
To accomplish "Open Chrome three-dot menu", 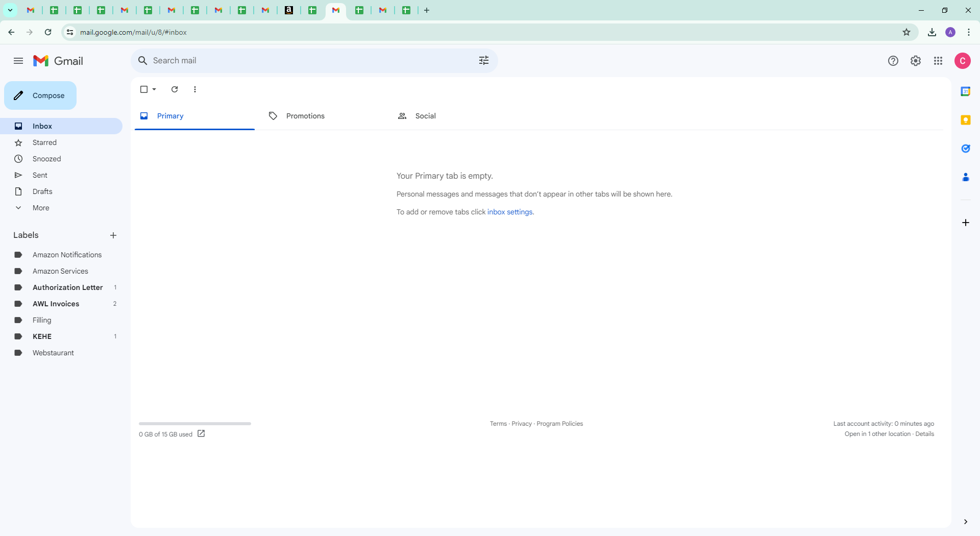I will click(x=969, y=32).
